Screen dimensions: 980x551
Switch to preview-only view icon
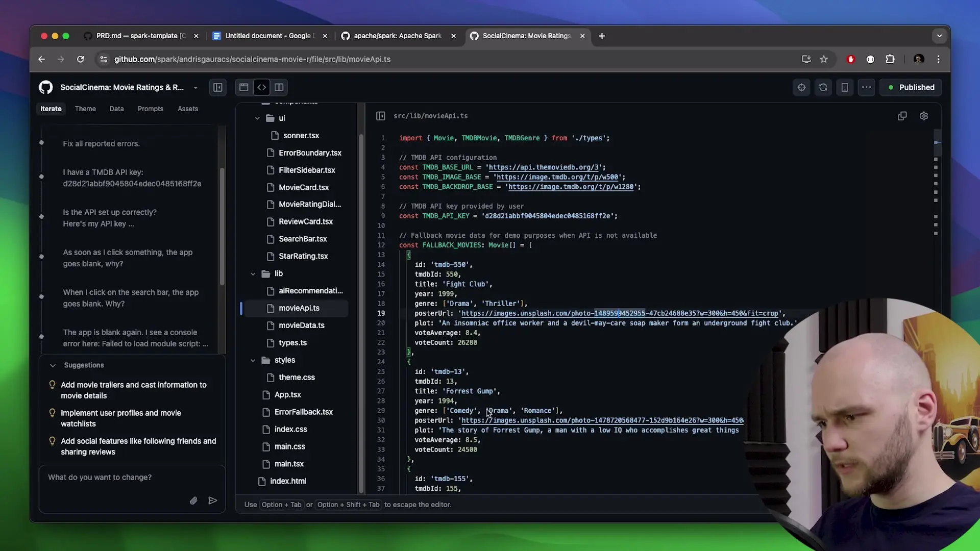[244, 87]
